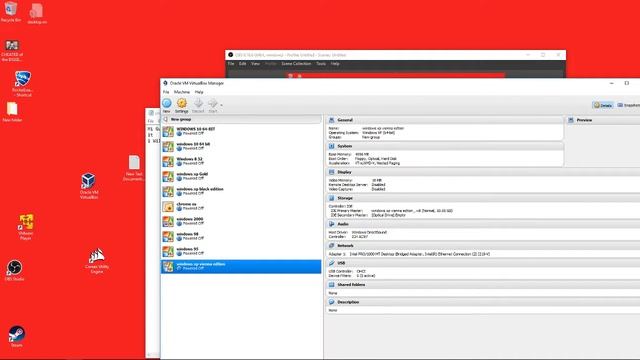Open the File menu in OBS window
The height and width of the screenshot is (360, 640).
[231, 64]
